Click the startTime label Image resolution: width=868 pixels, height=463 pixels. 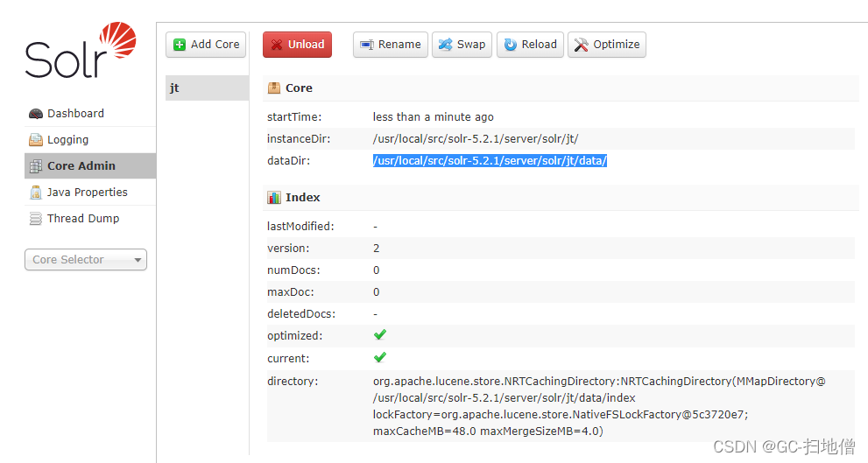click(x=294, y=117)
